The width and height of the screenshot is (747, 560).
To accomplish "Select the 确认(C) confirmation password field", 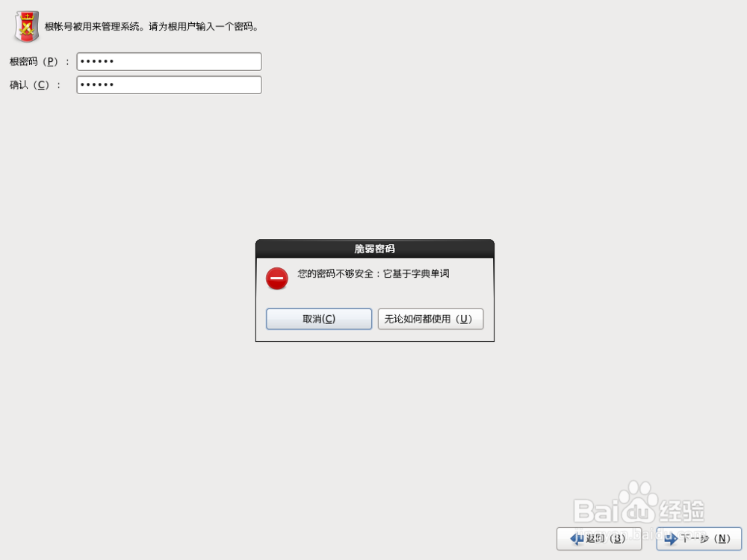I will [169, 84].
